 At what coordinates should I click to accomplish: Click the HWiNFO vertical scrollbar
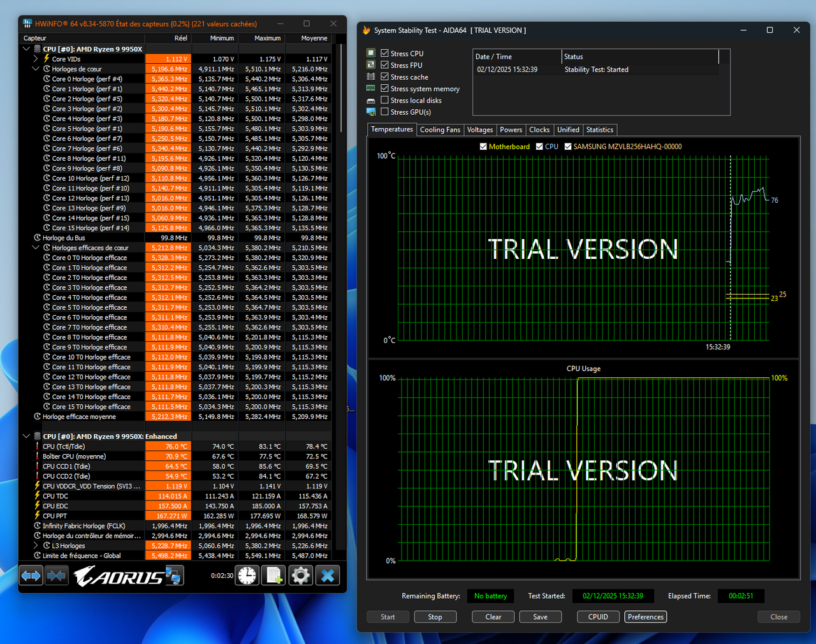[341, 89]
